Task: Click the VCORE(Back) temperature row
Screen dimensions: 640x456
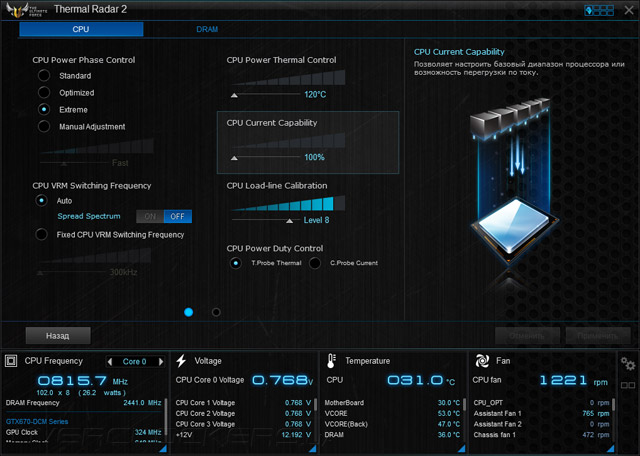Action: (392, 424)
